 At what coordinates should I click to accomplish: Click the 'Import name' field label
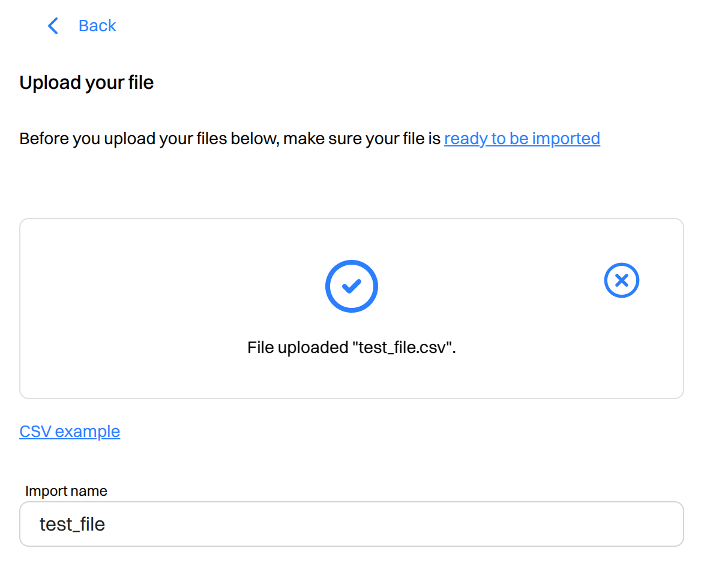pos(66,491)
